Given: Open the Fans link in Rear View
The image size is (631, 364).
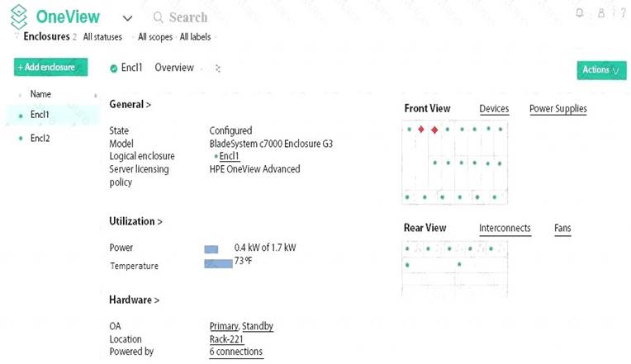Looking at the screenshot, I should pyautogui.click(x=562, y=229).
